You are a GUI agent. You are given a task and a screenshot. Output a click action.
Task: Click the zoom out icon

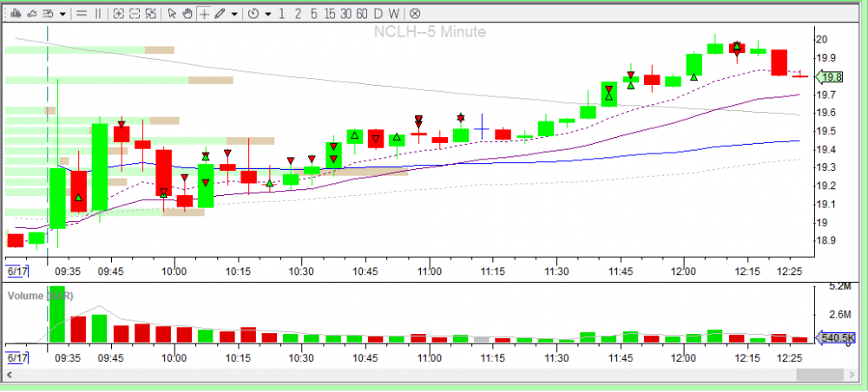(x=135, y=14)
